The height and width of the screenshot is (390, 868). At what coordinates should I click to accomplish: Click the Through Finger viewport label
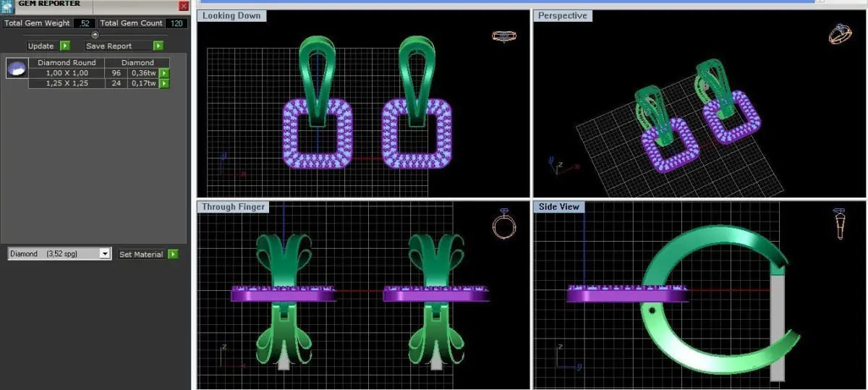[x=233, y=207]
